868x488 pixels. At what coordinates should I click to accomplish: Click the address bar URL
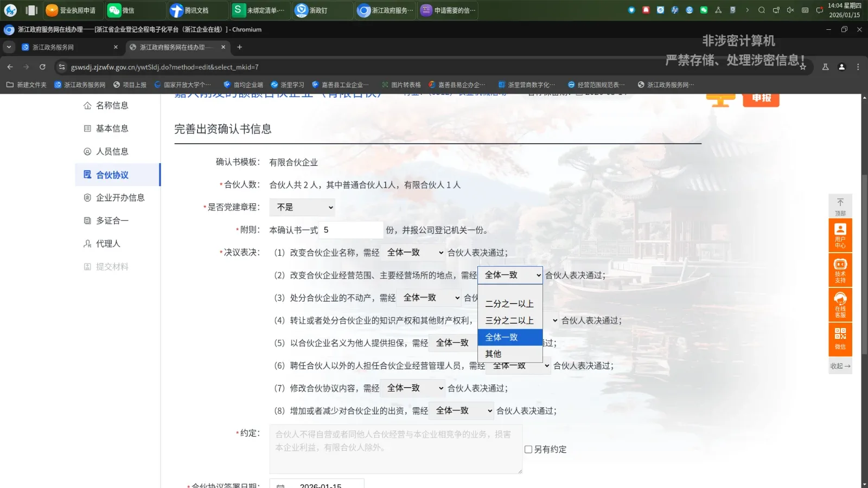coord(164,67)
